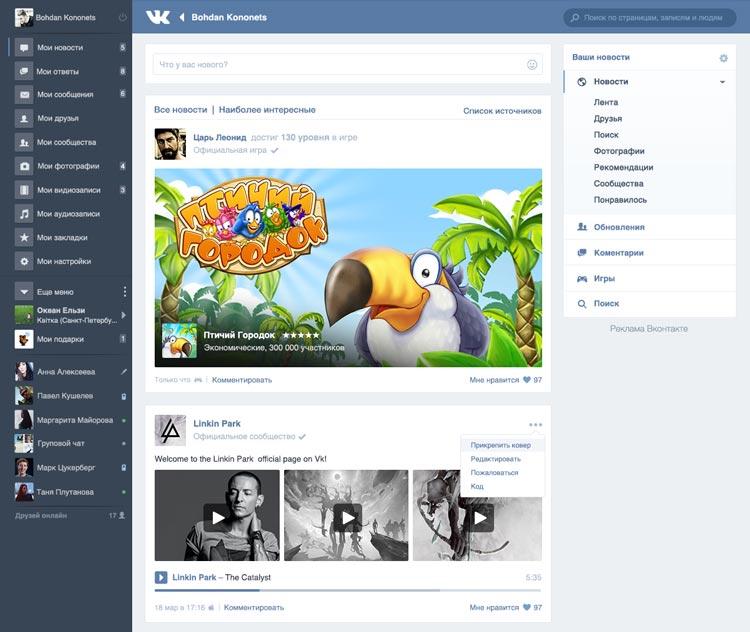Open Рекомендации in news panel
Viewport: 750px width, 632px height.
(x=623, y=167)
